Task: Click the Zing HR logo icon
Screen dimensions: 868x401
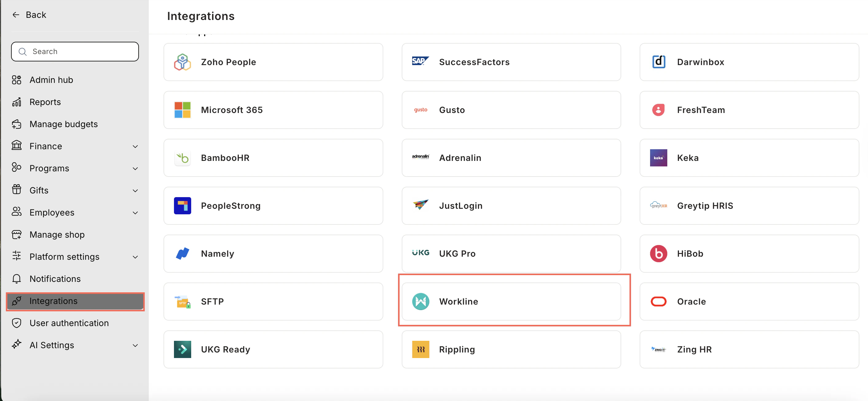Action: tap(658, 349)
